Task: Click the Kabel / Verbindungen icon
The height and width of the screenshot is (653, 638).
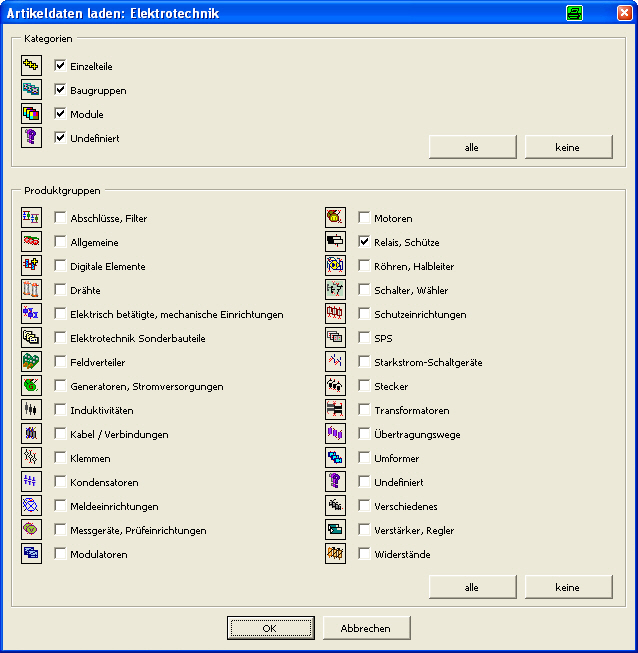Action: click(31, 434)
